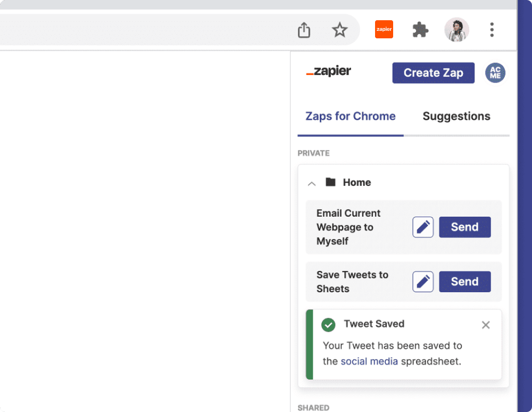Edit the Email Current Webpage to Myself zap

point(423,227)
